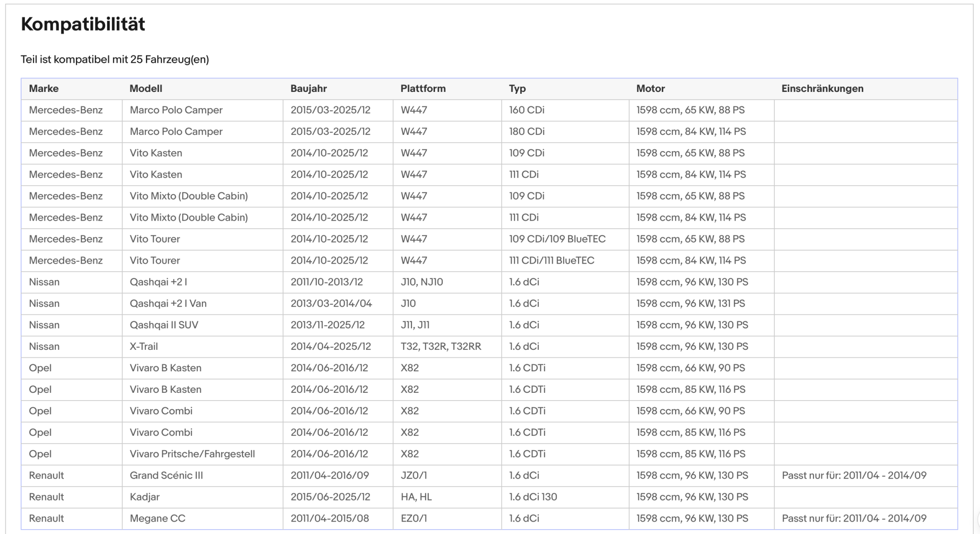980x534 pixels.
Task: Click the Motor column header
Action: pos(650,89)
